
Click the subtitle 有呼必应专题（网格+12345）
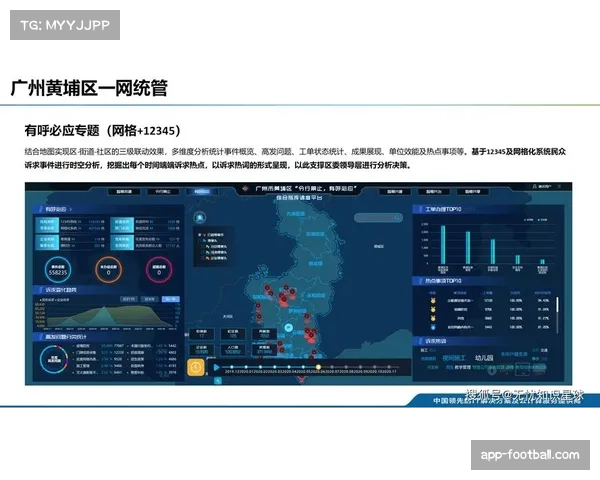coord(103,131)
